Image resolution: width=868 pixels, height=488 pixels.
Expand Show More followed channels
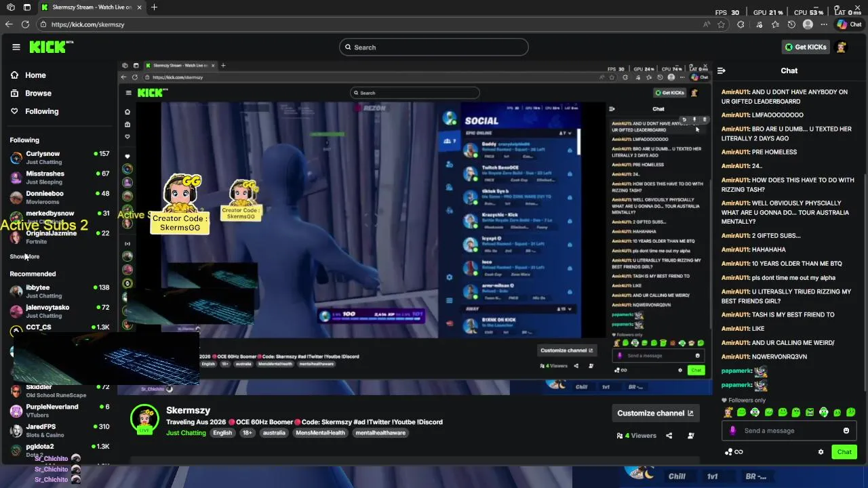pos(24,257)
